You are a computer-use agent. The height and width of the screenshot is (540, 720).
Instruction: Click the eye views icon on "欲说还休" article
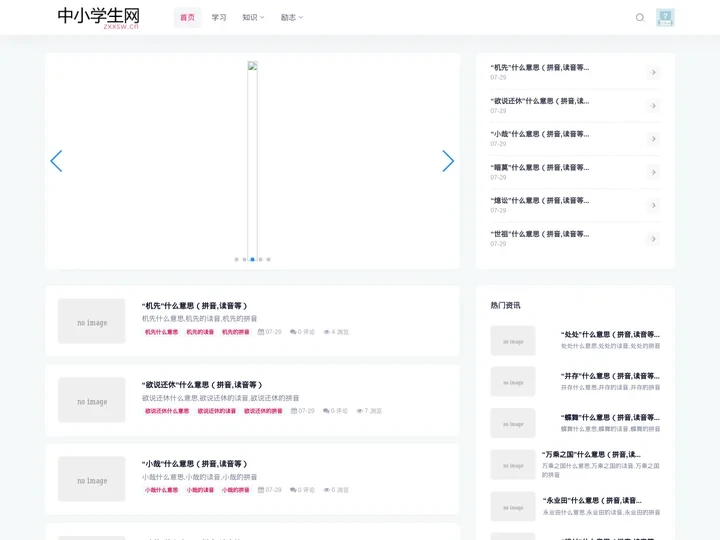(x=360, y=411)
